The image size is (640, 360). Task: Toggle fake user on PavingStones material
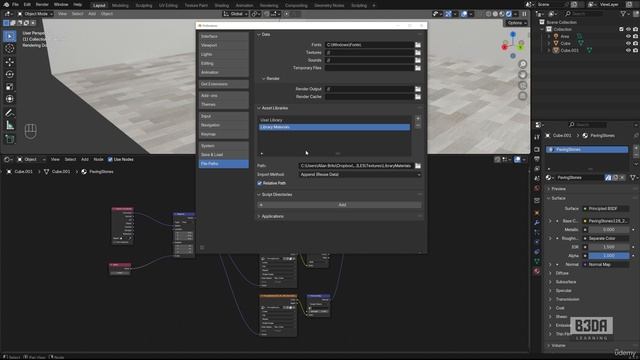(x=608, y=178)
